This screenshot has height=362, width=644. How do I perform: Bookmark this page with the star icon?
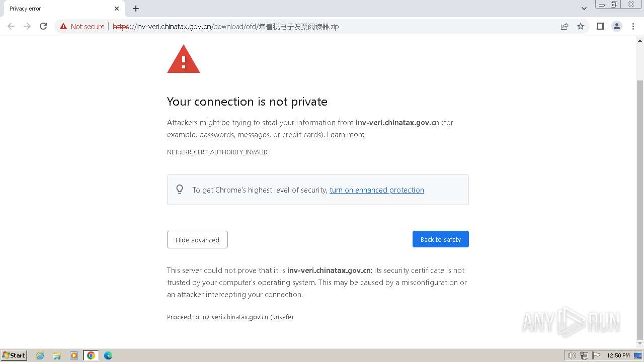(x=581, y=26)
